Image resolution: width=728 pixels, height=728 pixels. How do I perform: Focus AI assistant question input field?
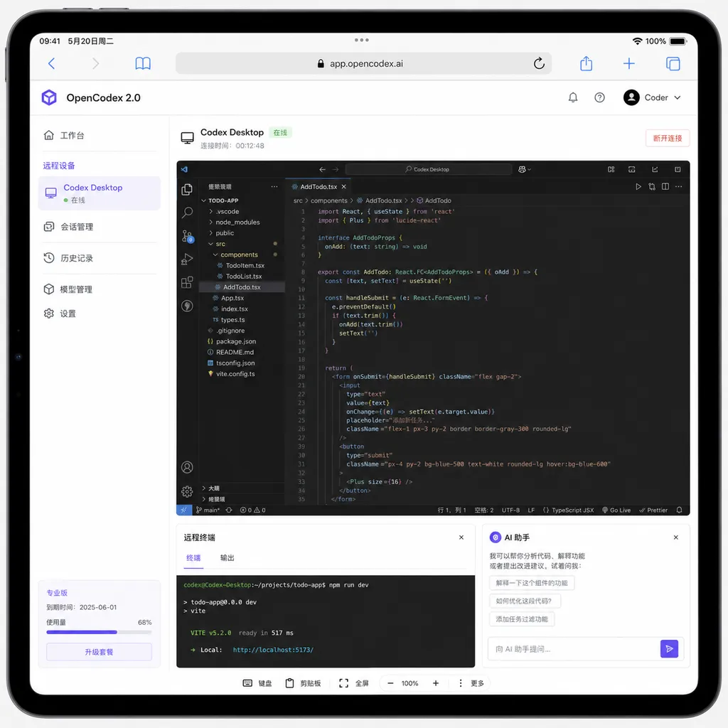(x=574, y=649)
